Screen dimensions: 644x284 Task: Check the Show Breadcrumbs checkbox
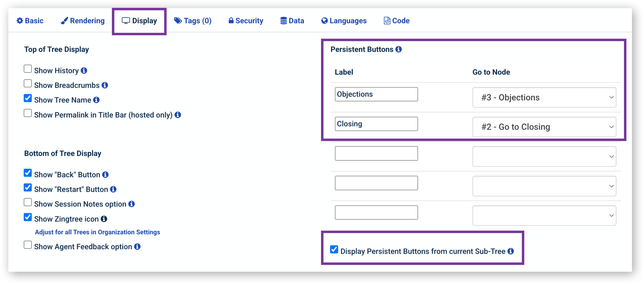[28, 84]
